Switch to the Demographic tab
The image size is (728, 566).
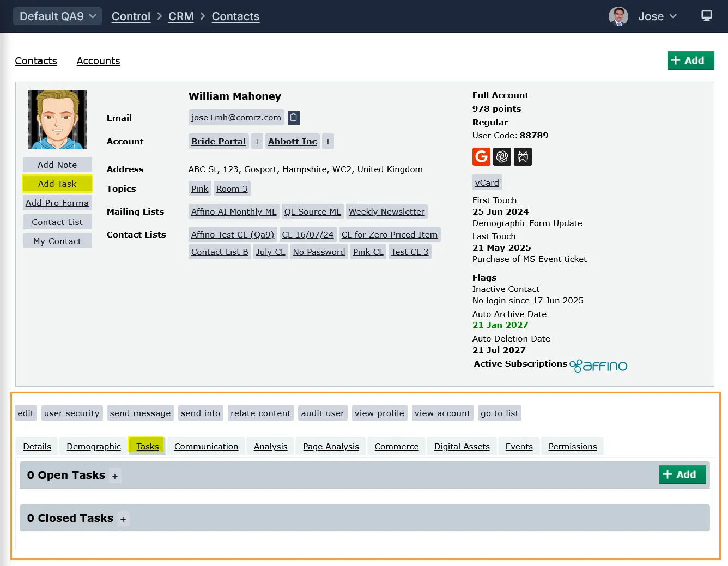point(94,447)
